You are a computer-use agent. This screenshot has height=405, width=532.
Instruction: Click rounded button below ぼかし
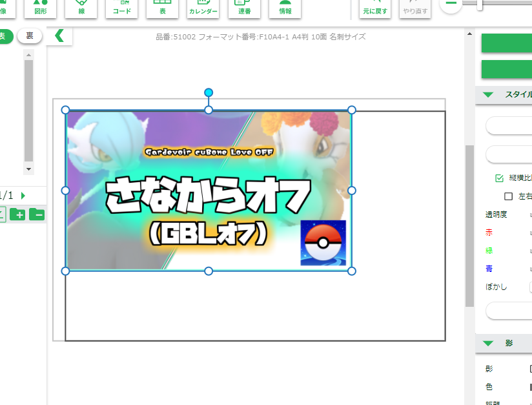[x=509, y=310]
